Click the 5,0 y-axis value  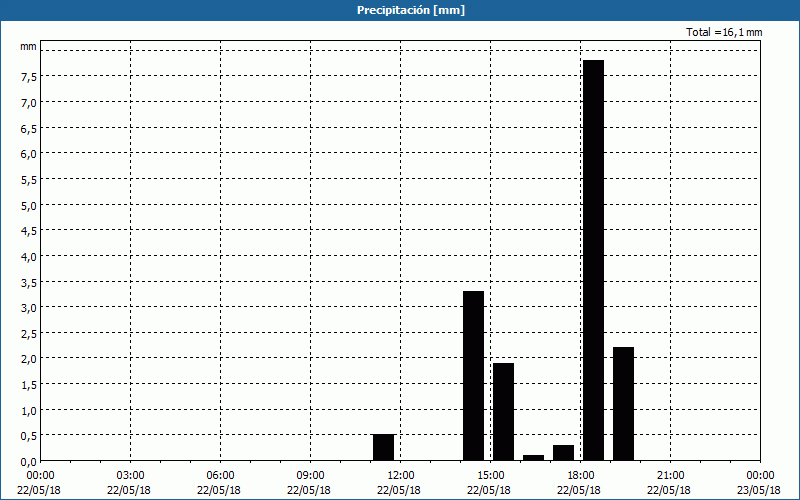[29, 205]
